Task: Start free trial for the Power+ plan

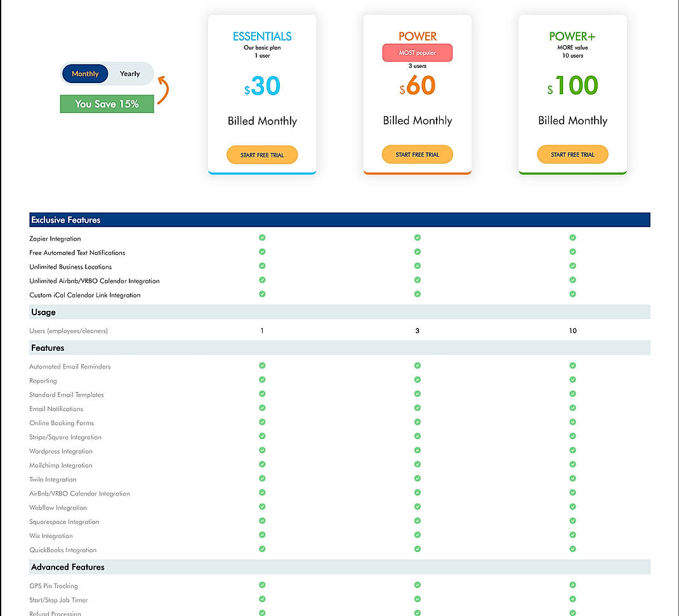Action: pyautogui.click(x=572, y=154)
